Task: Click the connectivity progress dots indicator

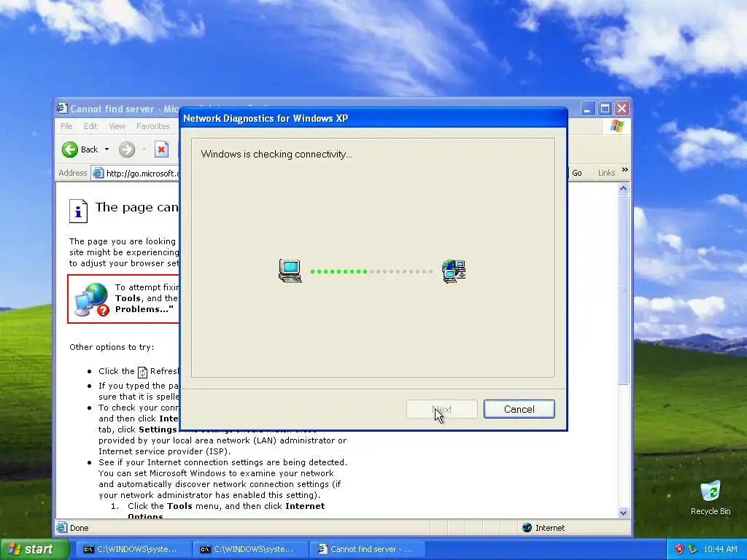Action: 371,271
